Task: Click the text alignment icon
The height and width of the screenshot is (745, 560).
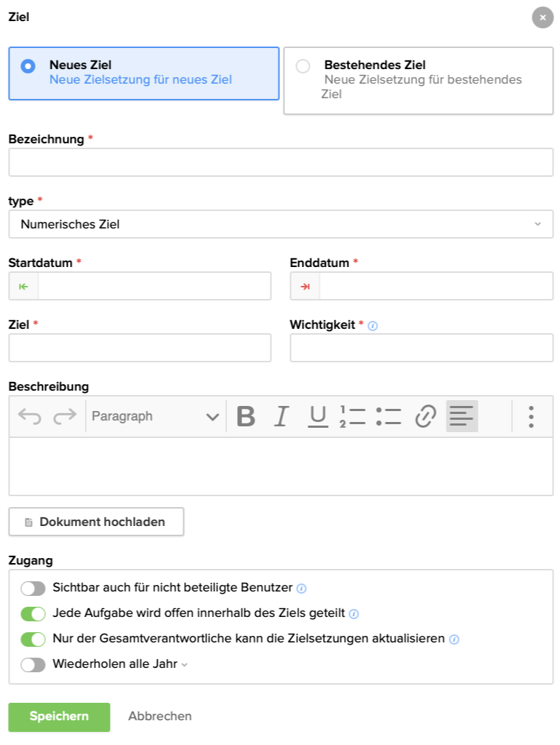Action: pos(462,416)
